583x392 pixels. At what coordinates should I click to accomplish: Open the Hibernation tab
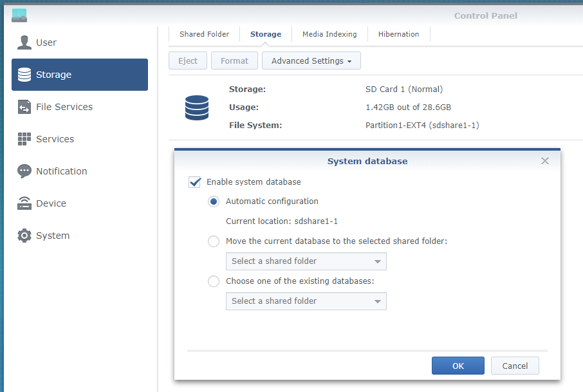click(398, 34)
